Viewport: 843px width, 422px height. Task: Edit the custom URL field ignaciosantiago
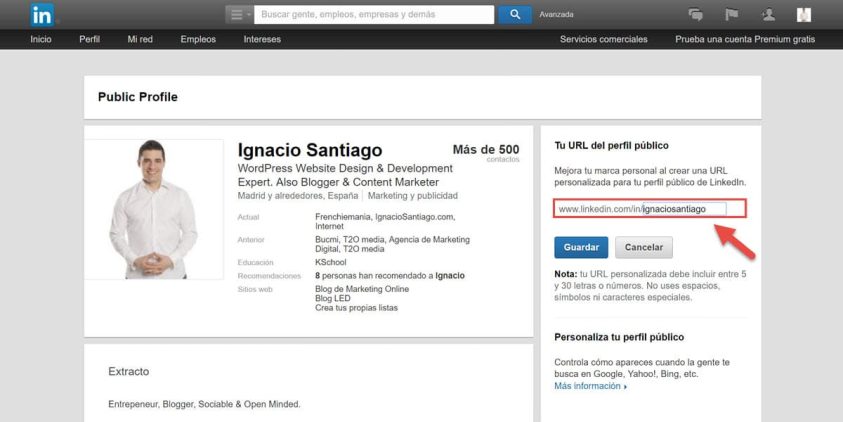click(x=684, y=209)
